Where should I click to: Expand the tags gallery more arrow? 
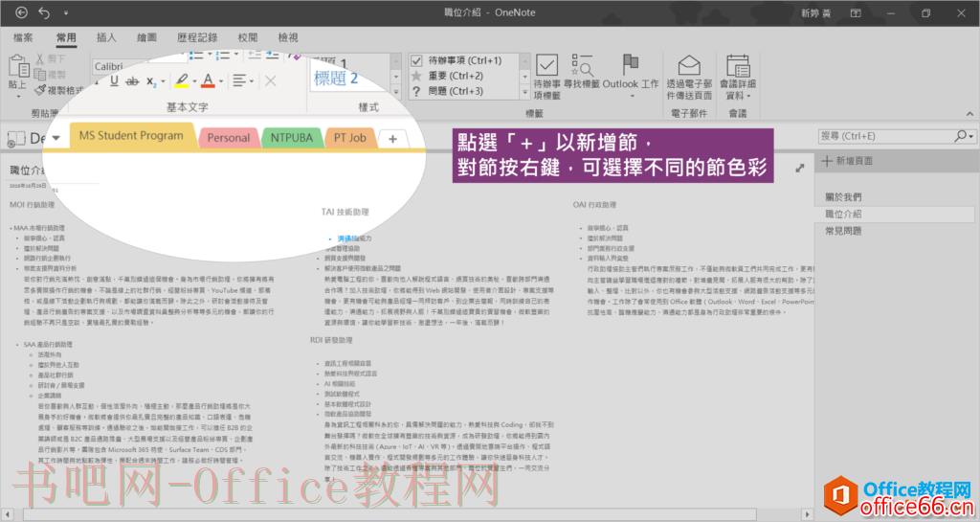(x=525, y=92)
